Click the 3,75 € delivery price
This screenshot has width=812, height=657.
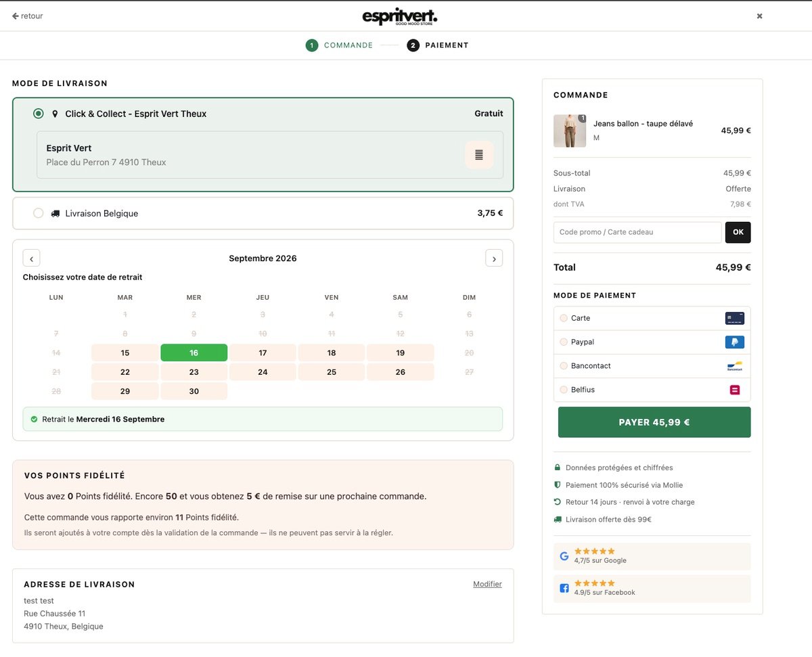pos(490,213)
